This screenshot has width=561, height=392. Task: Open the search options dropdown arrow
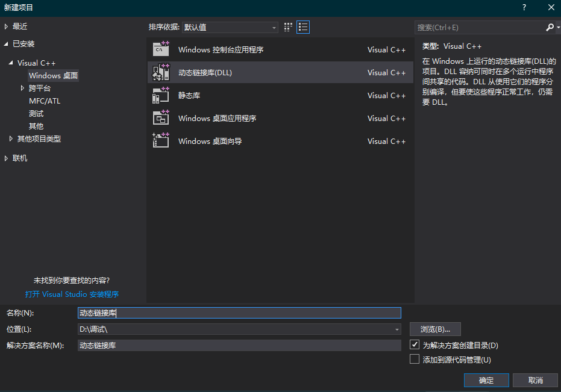coord(558,27)
